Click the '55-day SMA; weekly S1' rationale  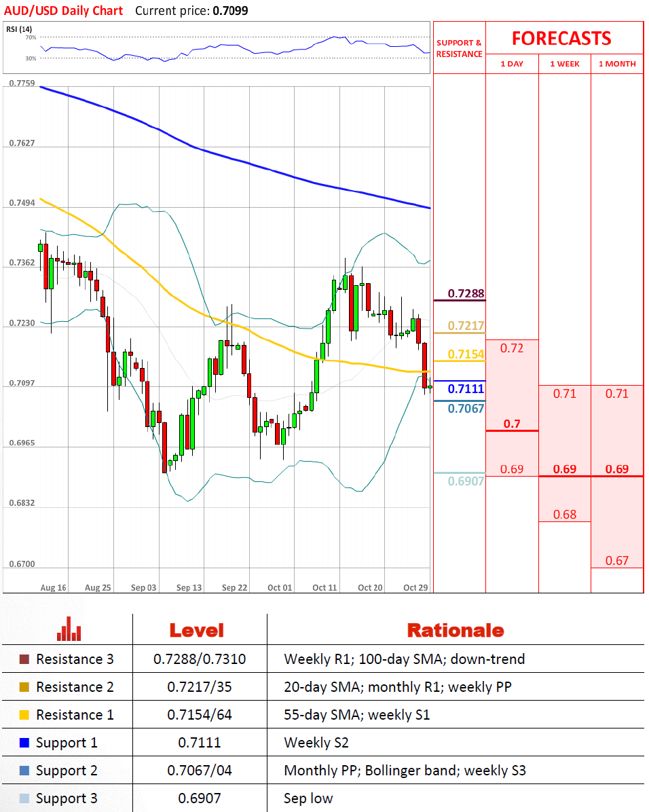click(x=357, y=715)
